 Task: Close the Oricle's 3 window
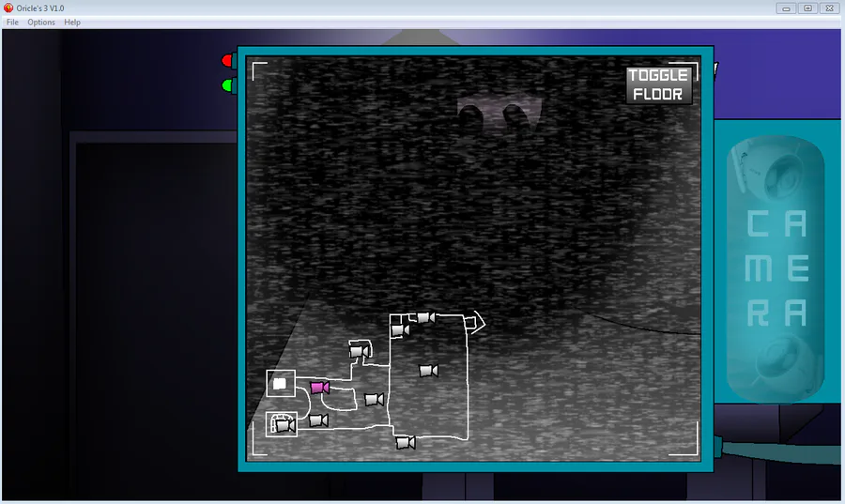pos(830,8)
